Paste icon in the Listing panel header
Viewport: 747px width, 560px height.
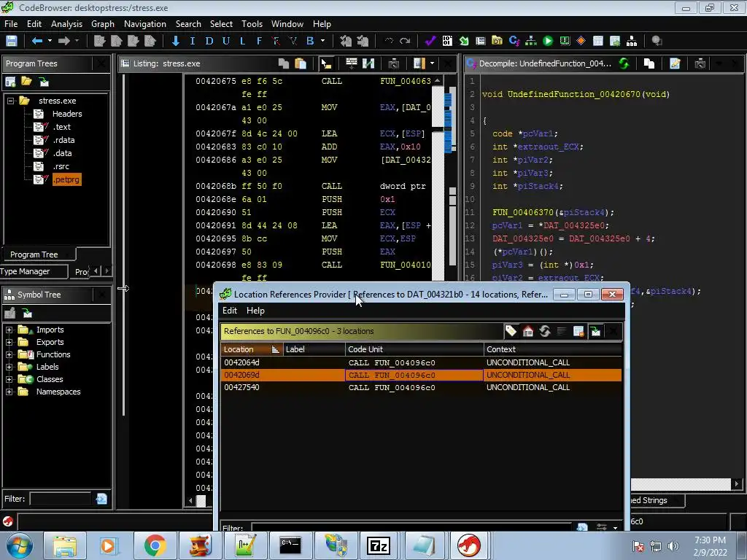(301, 63)
